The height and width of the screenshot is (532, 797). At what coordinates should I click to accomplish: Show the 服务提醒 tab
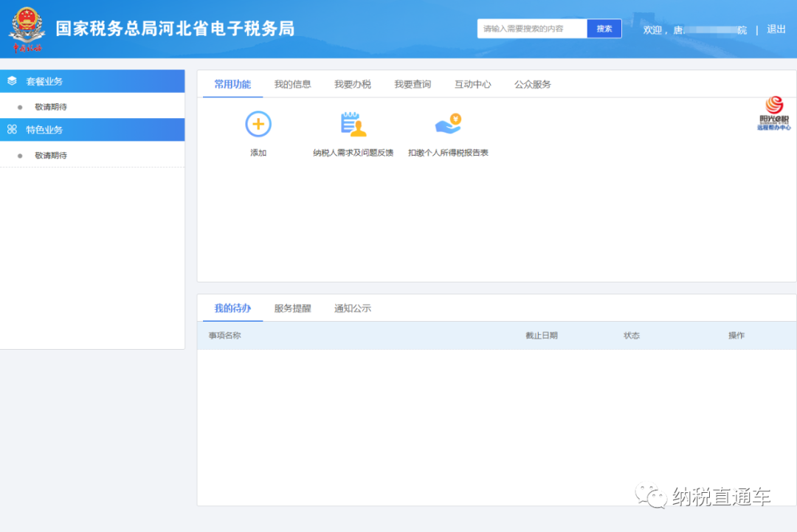point(292,308)
